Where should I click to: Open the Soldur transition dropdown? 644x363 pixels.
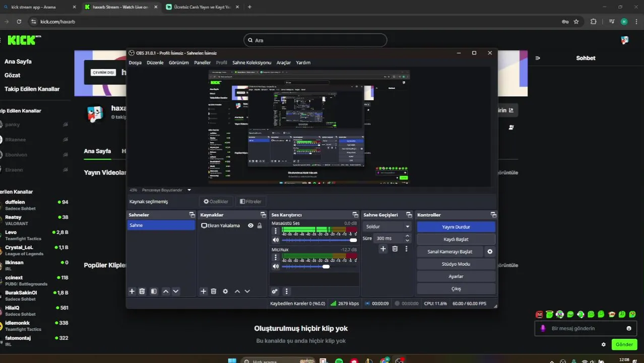click(387, 226)
